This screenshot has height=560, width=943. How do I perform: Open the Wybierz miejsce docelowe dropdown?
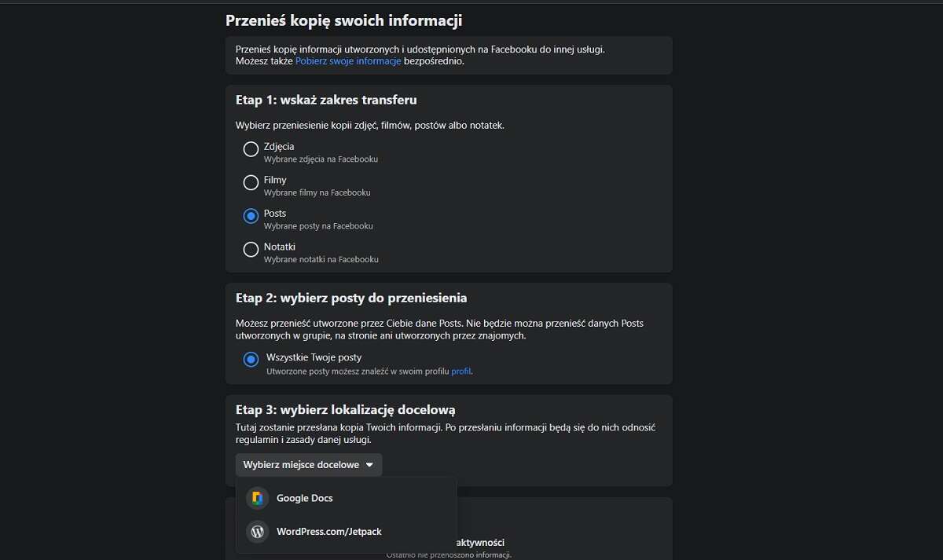(x=308, y=464)
